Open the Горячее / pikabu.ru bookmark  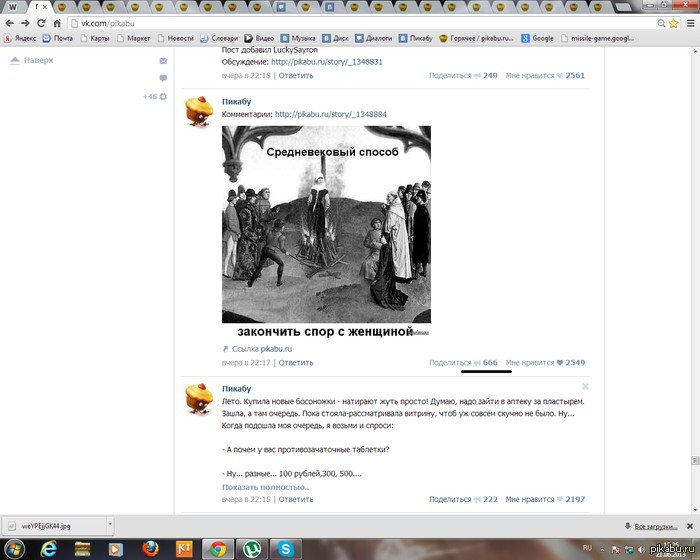point(476,38)
